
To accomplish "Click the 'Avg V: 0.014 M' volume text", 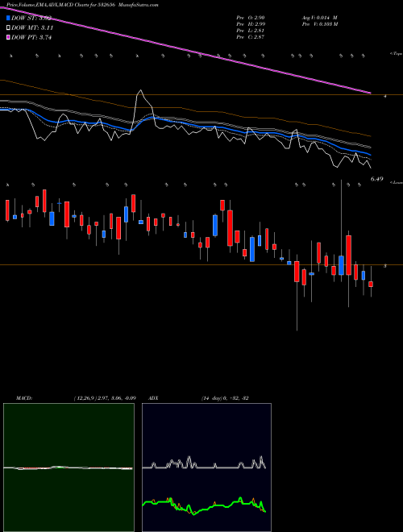I will (319, 18).
